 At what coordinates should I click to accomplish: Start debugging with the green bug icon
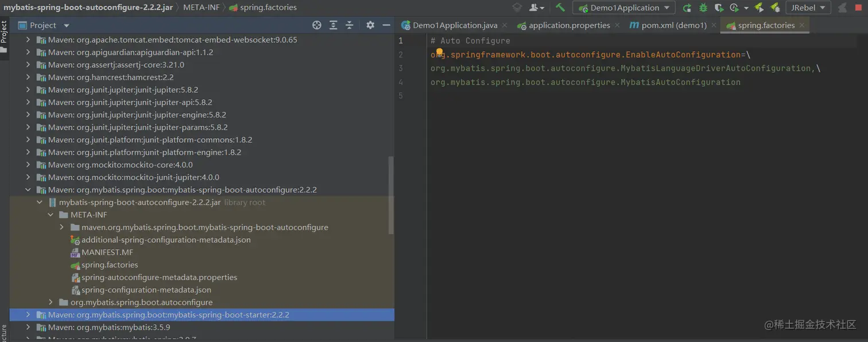703,8
